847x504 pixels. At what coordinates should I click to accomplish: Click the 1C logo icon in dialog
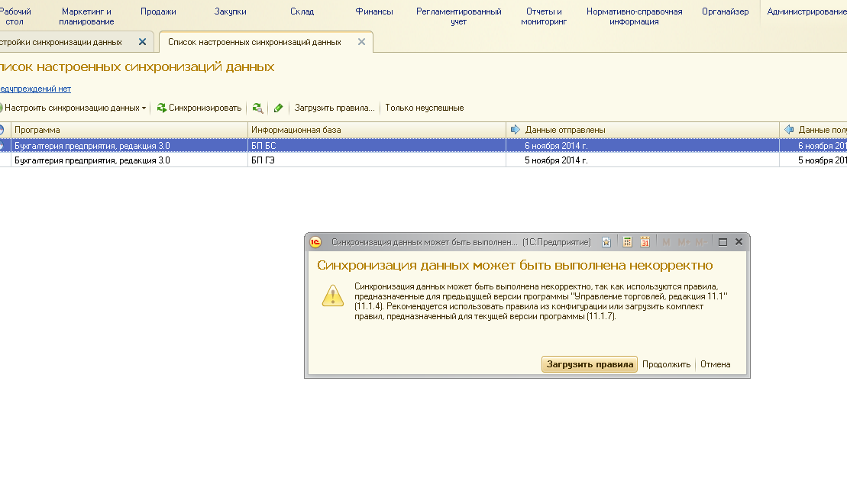point(315,242)
